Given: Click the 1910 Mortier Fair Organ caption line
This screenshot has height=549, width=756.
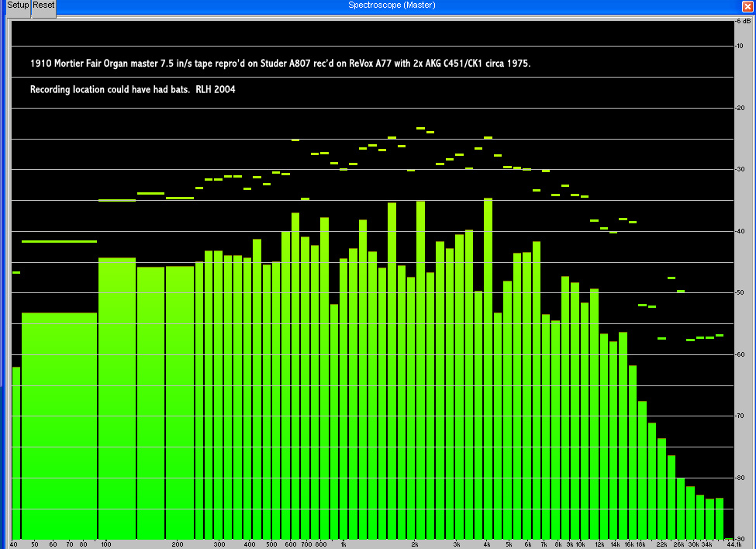Looking at the screenshot, I should (280, 63).
